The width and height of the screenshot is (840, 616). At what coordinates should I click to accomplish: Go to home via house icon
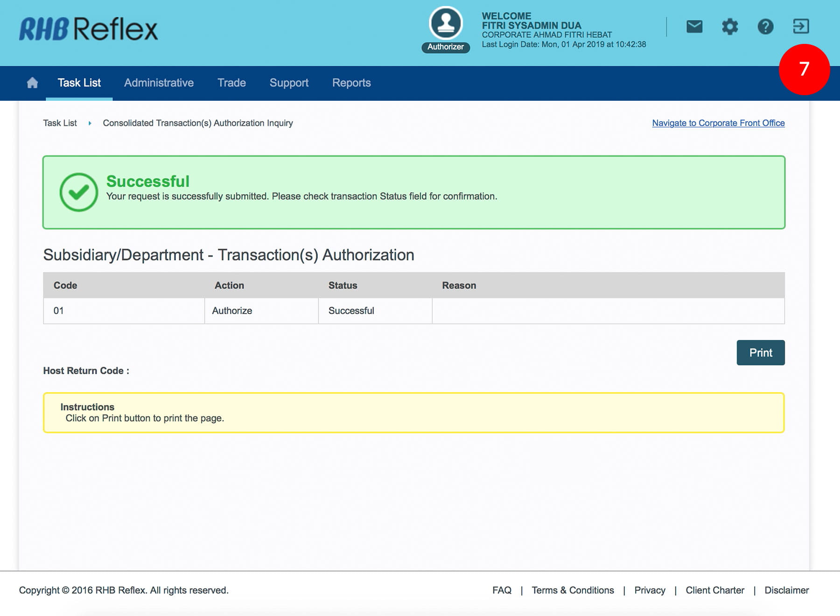tap(32, 83)
